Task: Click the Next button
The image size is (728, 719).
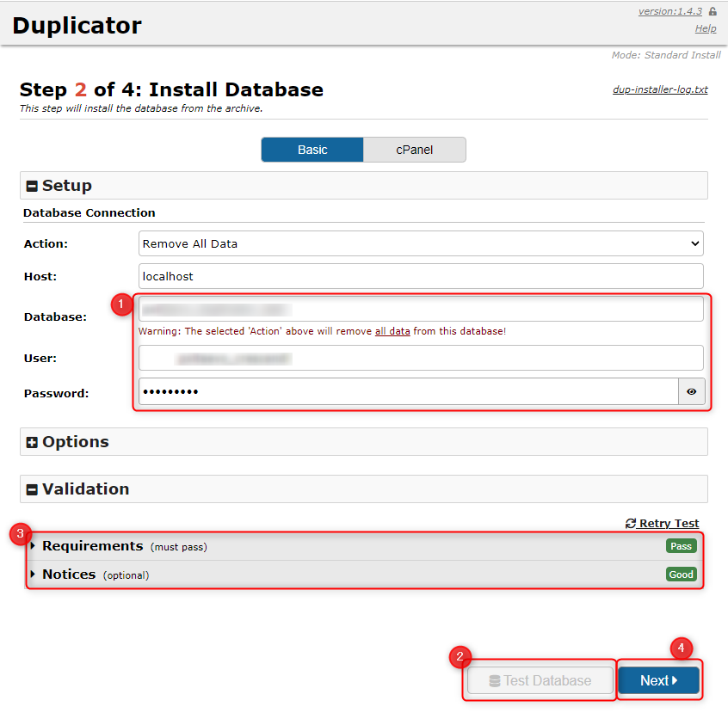Action: (659, 680)
